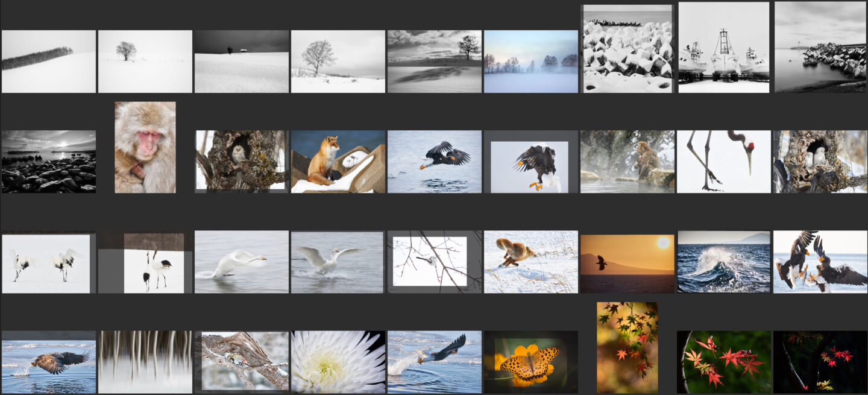Select the dark-sky snowfield with hut photo
This screenshot has height=395, width=868.
[241, 62]
